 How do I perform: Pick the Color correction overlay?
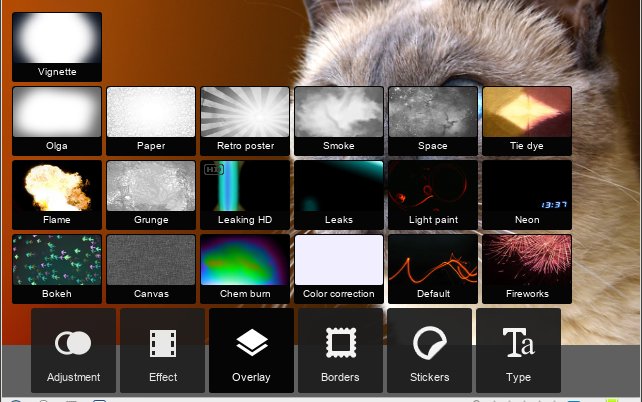pyautogui.click(x=339, y=269)
